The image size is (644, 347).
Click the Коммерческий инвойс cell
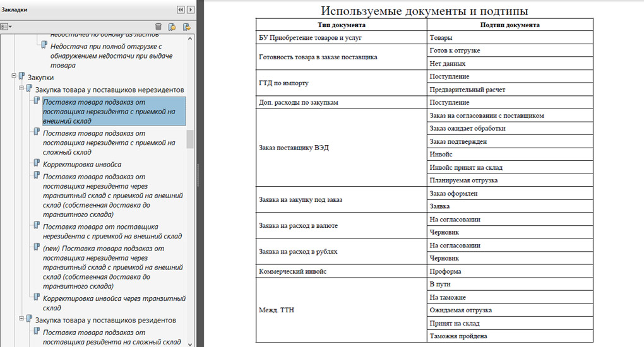342,271
